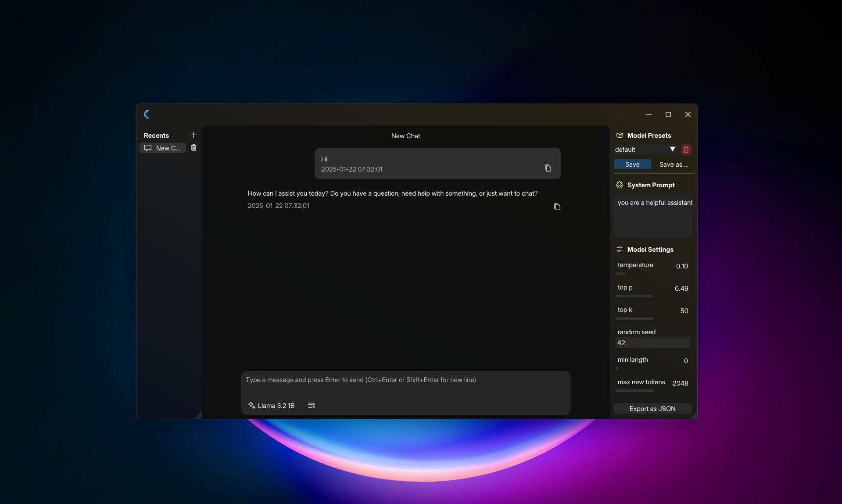Open the default preset dropdown
842x504 pixels.
click(645, 150)
